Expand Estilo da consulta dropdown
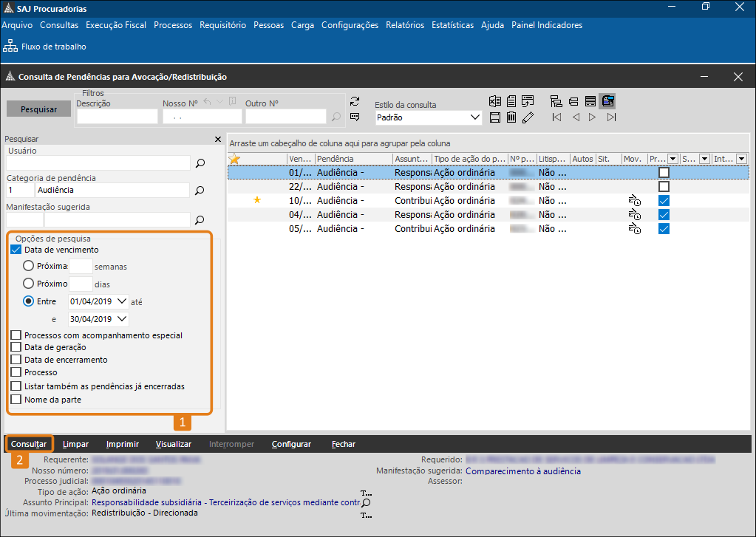756x537 pixels. 475,117
